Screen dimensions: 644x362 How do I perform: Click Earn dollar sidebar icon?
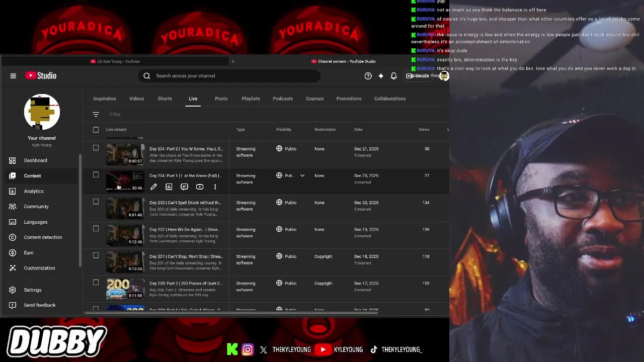(x=13, y=252)
